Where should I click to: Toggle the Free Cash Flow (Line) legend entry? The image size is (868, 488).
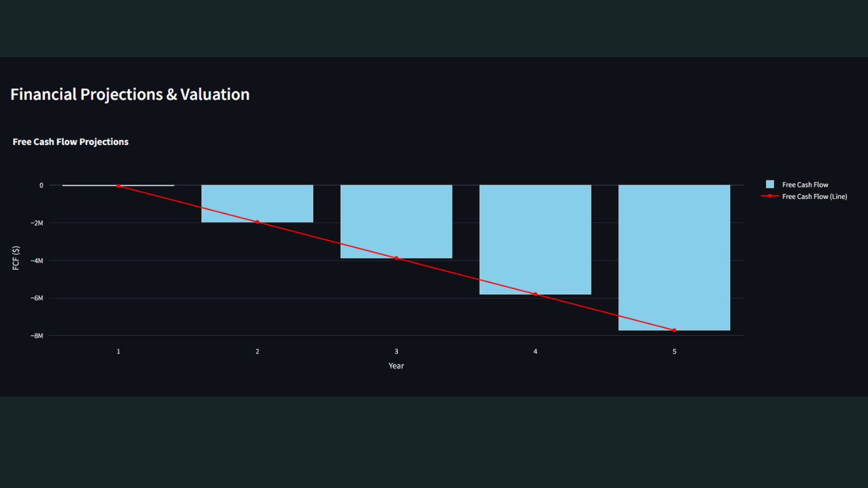804,196
